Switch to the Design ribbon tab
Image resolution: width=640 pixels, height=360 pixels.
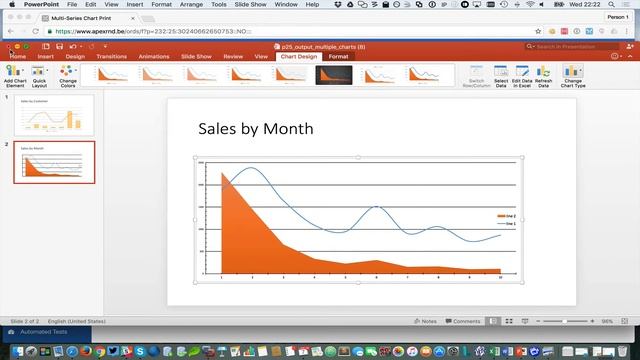coord(75,57)
